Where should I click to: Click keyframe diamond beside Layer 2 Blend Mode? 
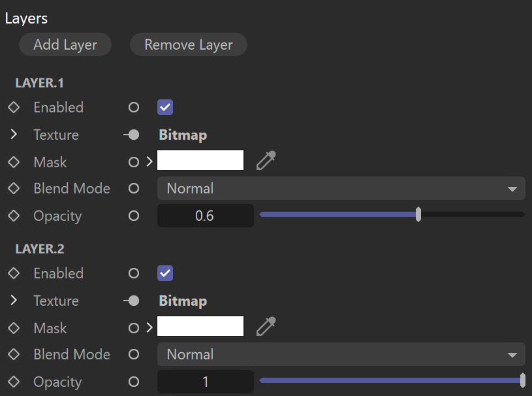tap(14, 354)
